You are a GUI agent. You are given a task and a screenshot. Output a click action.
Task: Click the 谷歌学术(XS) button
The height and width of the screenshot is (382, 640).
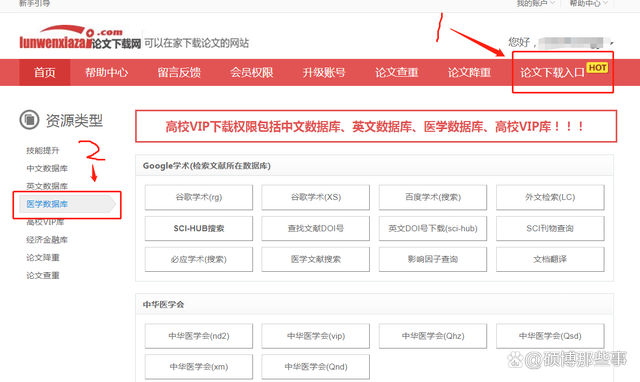pos(316,197)
